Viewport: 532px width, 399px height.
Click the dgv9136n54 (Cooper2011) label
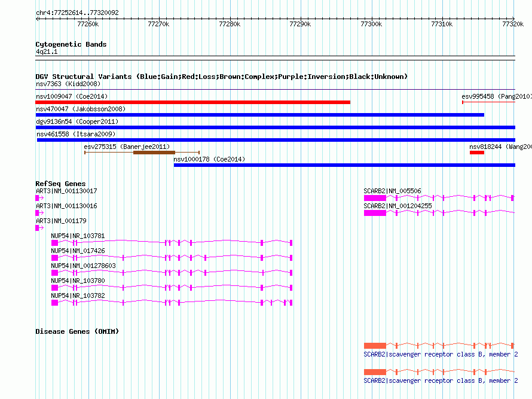[77, 121]
